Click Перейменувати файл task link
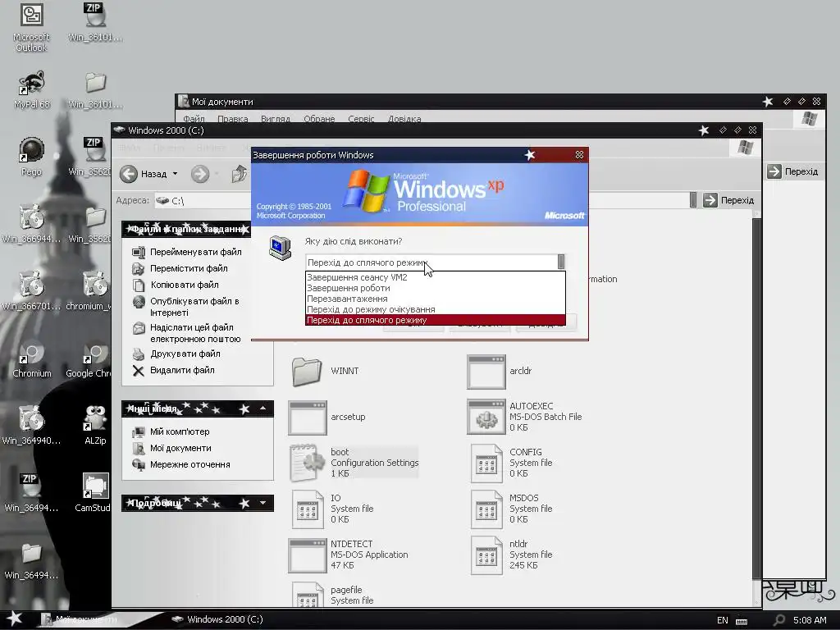840x630 pixels. click(195, 252)
